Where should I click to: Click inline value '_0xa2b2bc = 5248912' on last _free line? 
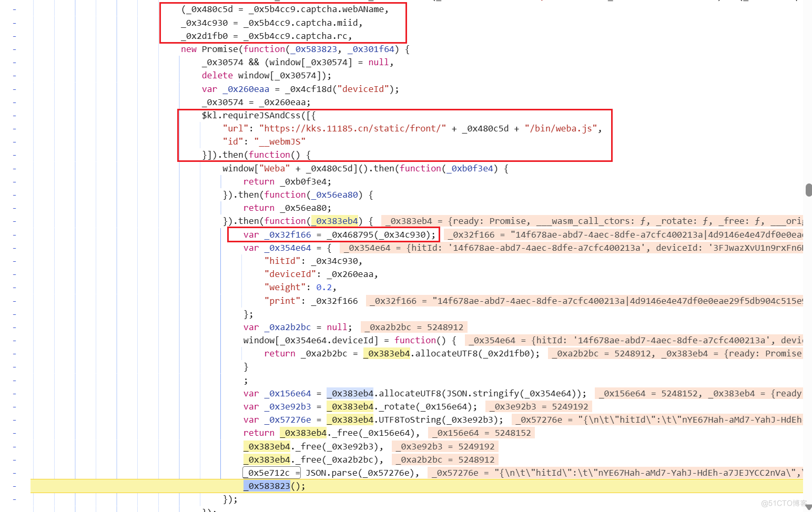(444, 460)
